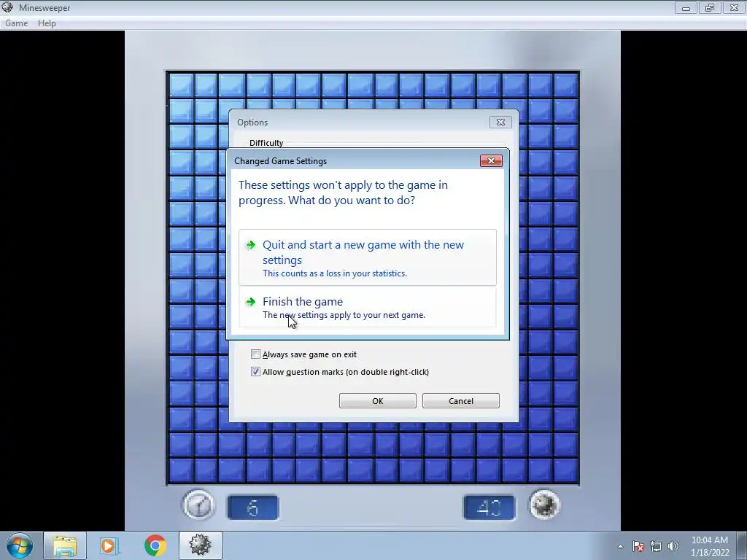Open the volume control in system tray
Image resolution: width=747 pixels, height=560 pixels.
point(673,546)
